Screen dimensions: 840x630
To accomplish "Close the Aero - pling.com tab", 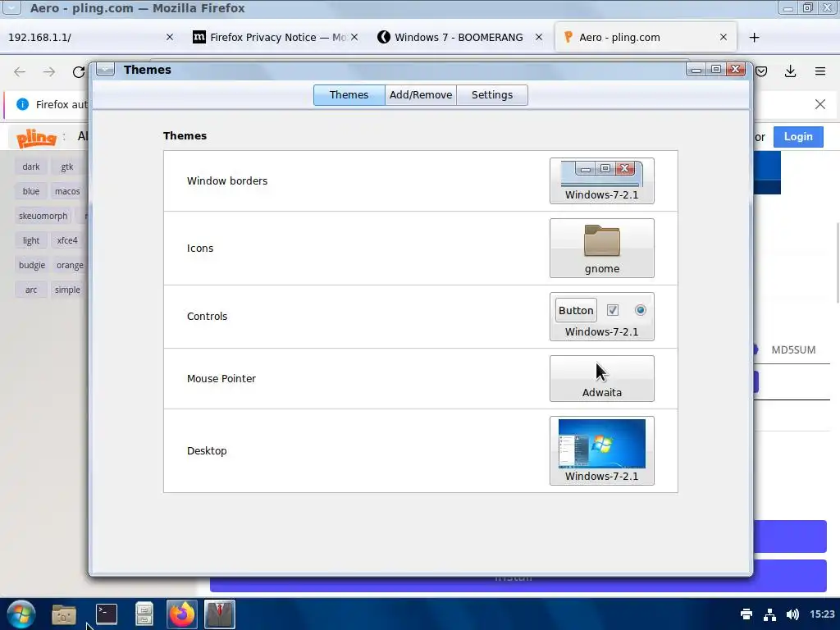I will tap(724, 37).
